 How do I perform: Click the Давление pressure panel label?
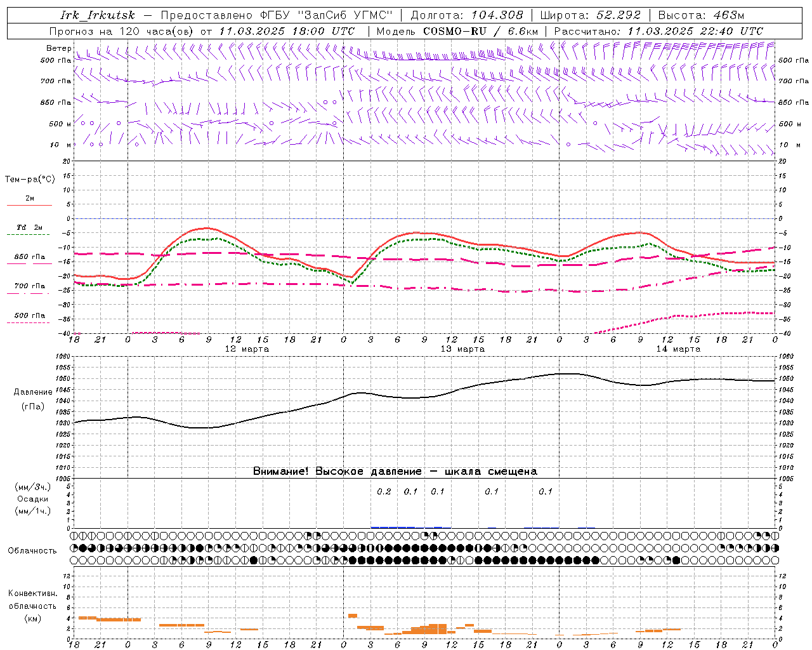pos(32,392)
